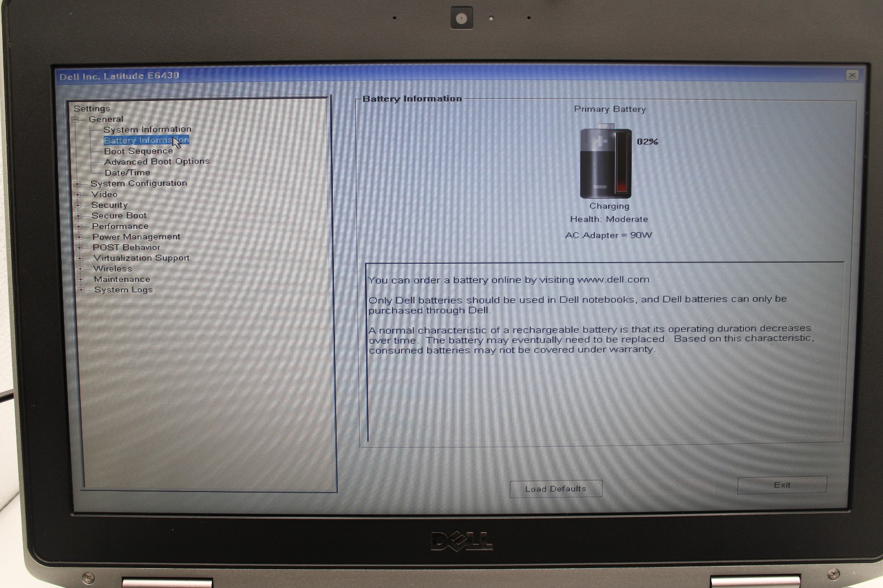
Task: Click the 02% battery level text
Action: click(x=647, y=142)
